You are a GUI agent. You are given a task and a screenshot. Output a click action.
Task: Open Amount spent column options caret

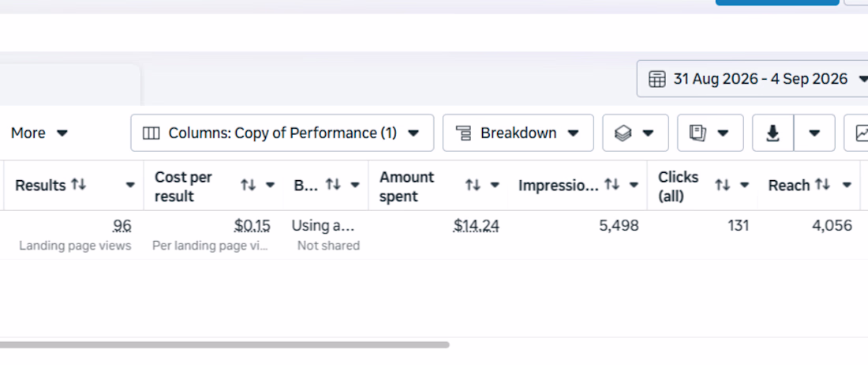click(x=495, y=185)
